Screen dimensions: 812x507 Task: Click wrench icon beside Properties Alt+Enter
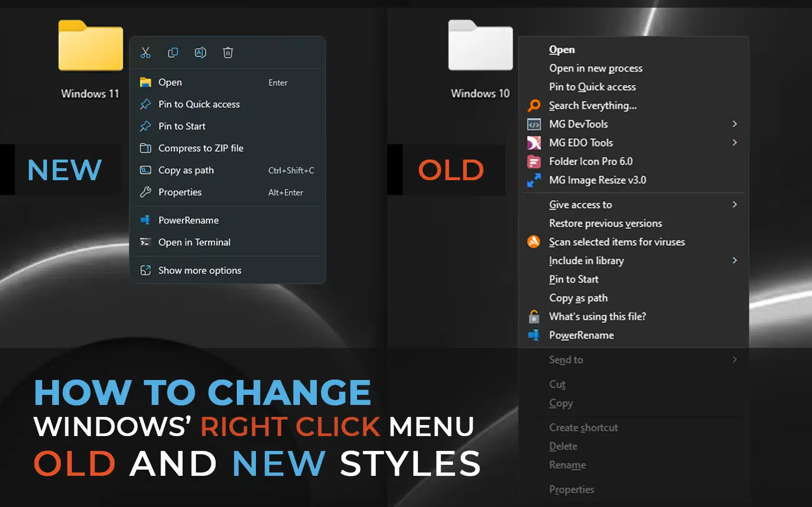(145, 192)
